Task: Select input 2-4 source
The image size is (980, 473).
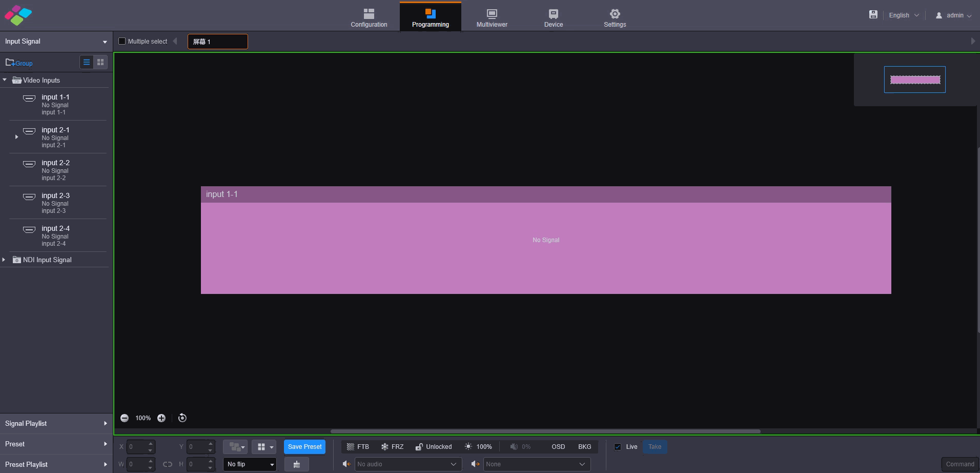Action: pos(59,235)
